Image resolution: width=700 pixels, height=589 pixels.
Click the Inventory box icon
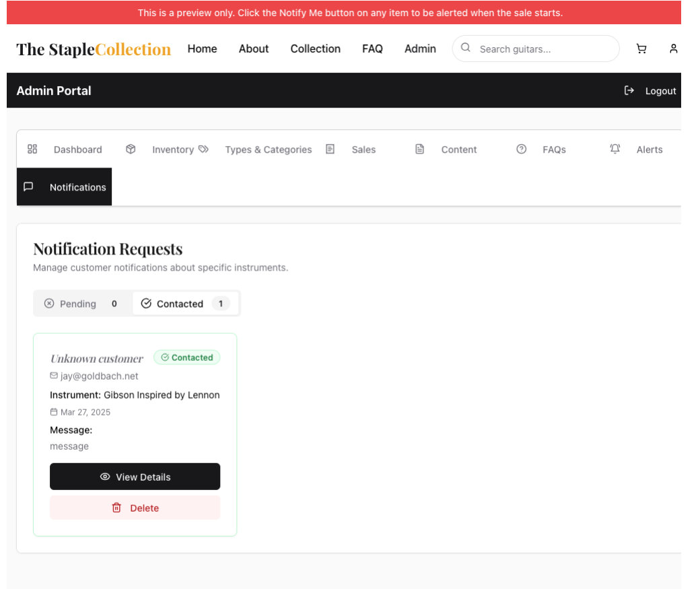[131, 149]
